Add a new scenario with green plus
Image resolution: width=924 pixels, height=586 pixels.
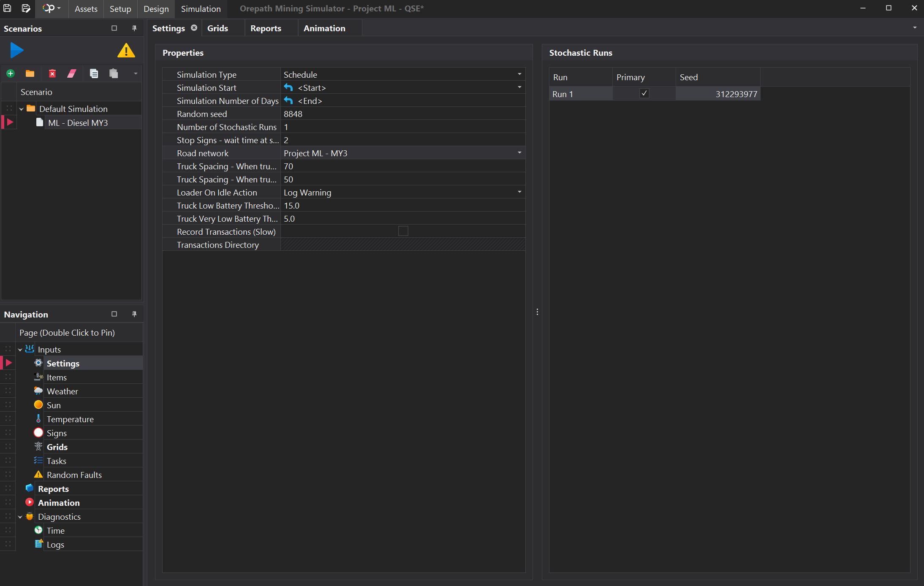pyautogui.click(x=11, y=73)
